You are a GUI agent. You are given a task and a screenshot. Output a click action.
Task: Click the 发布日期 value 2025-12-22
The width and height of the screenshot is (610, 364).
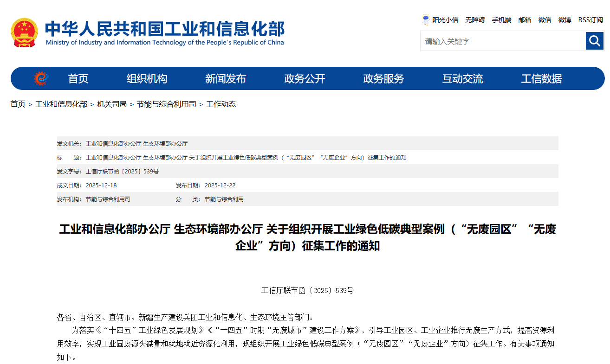[x=220, y=185]
